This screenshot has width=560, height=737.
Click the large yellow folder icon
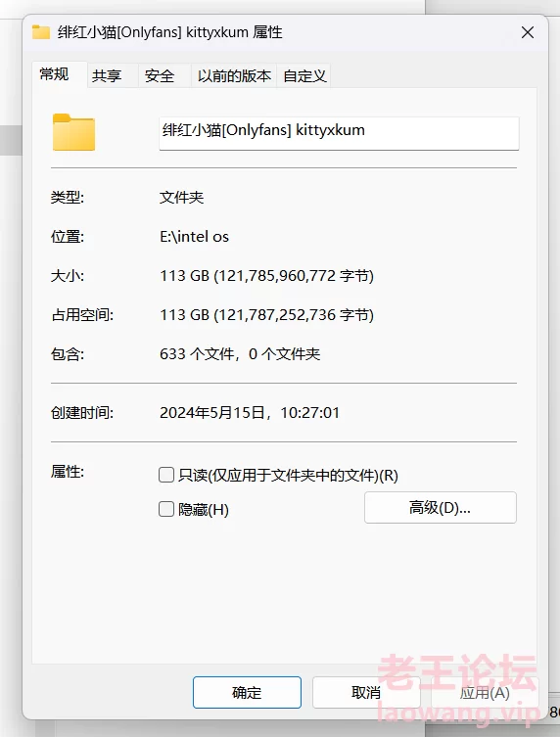(73, 132)
